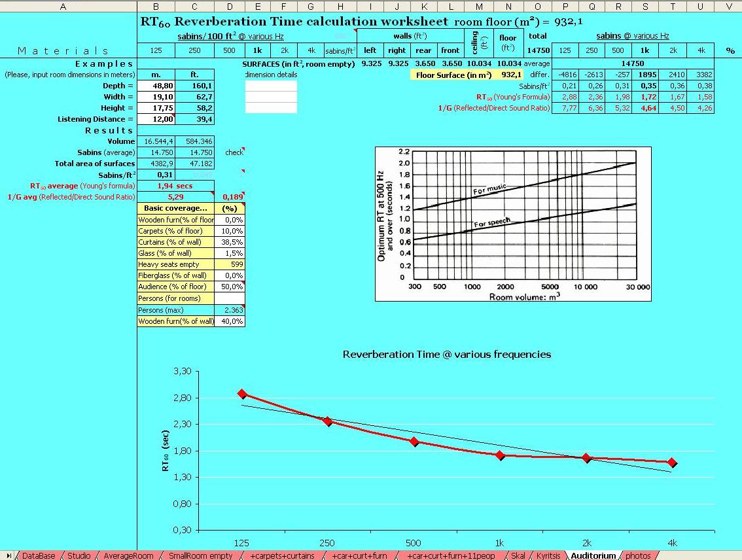Click the 125 Hz data point marker
This screenshot has width=742, height=560.
pyautogui.click(x=242, y=394)
